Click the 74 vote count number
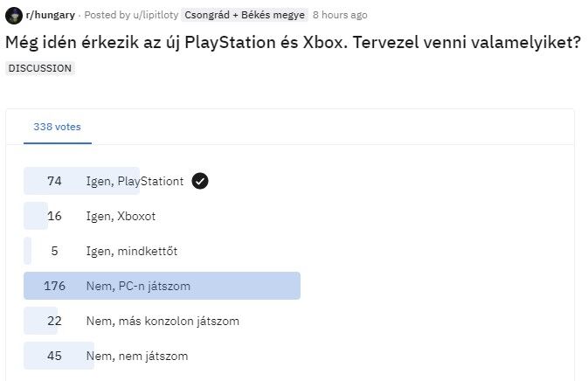588x381 pixels. [x=54, y=181]
